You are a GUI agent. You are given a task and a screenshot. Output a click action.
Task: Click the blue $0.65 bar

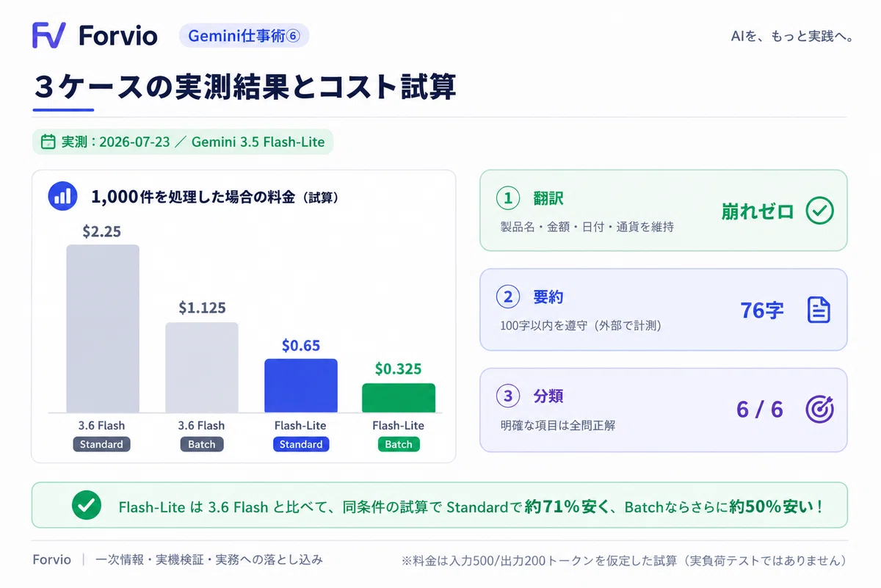301,385
